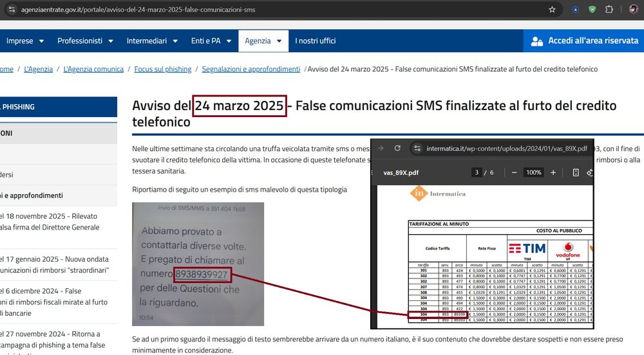Click the vas_89X.pdf file name
This screenshot has width=644, height=355.
tap(401, 172)
